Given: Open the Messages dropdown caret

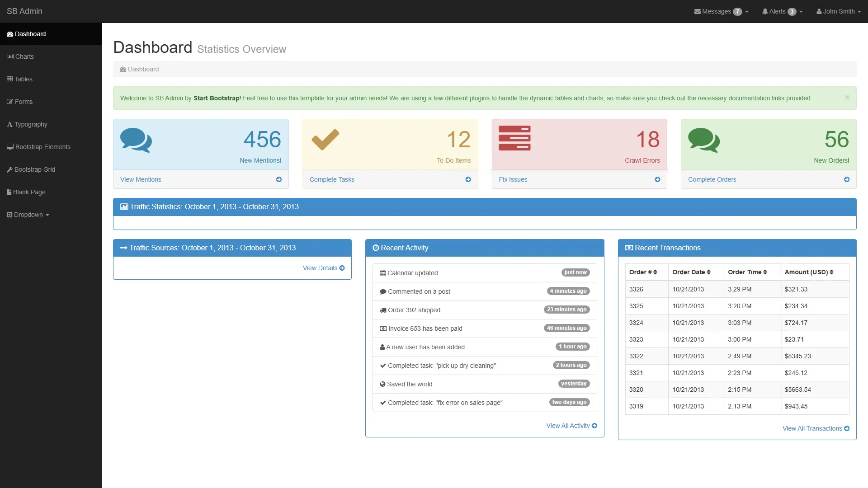Looking at the screenshot, I should [x=747, y=12].
